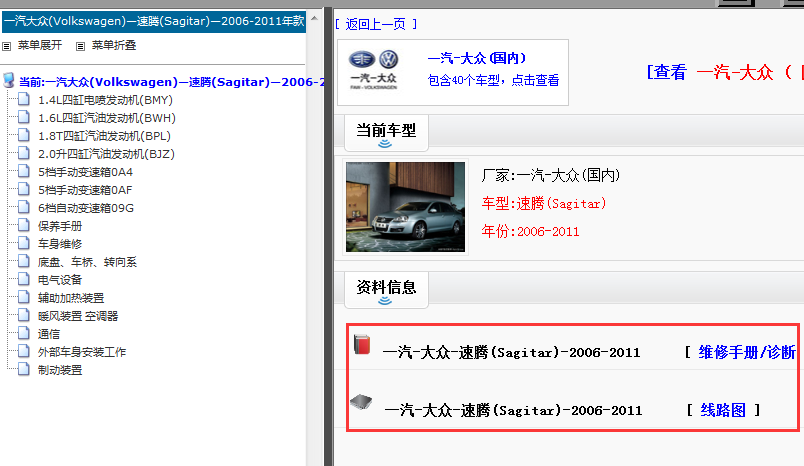The height and width of the screenshot is (466, 804).
Task: Click 一汽-大众-速腾(Sagitar)-2006-2011 in the repair manual row
Action: pos(512,353)
